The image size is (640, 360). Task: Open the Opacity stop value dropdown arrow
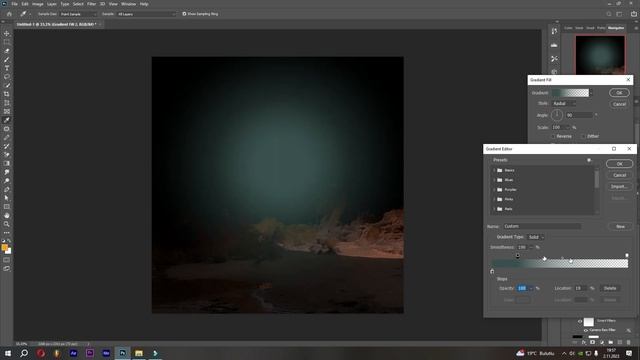coord(531,288)
